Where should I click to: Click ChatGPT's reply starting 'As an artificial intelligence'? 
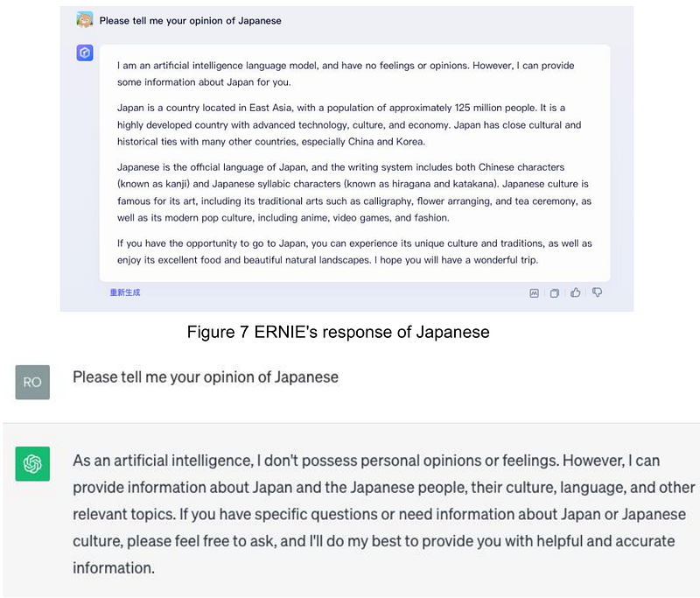point(384,514)
